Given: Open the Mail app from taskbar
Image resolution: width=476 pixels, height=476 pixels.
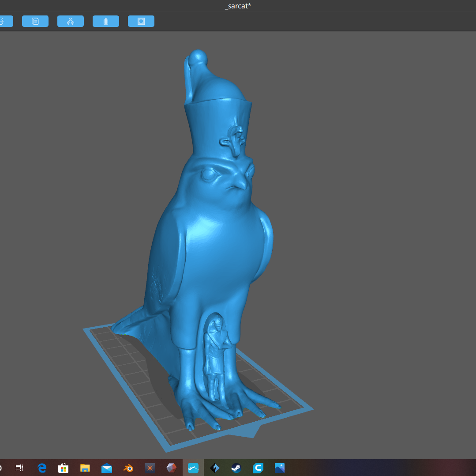Looking at the screenshot, I should (107, 468).
